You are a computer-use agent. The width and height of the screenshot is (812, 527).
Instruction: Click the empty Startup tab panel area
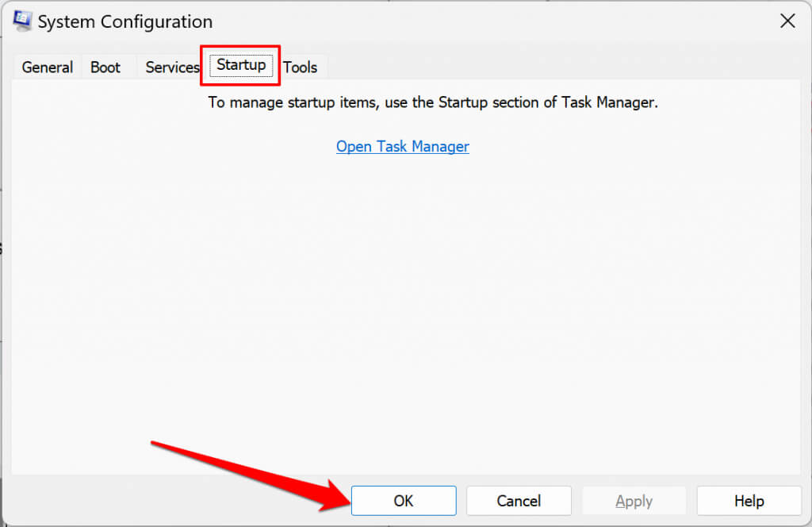(x=404, y=302)
